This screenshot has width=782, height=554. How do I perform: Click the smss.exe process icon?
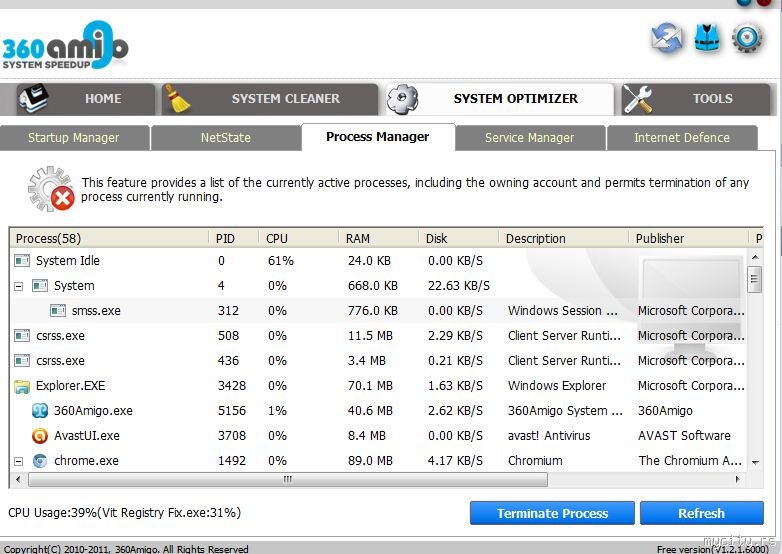tap(58, 311)
